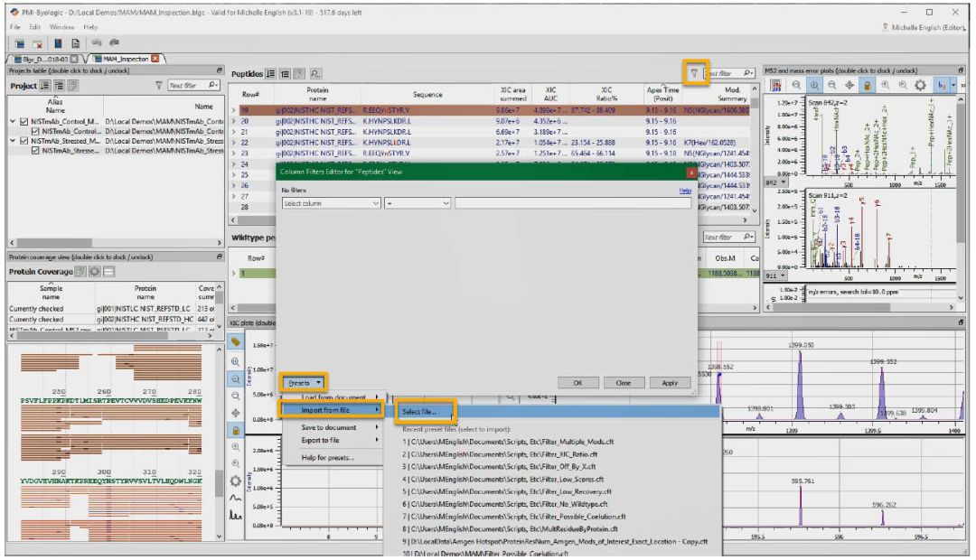The image size is (976, 560).
Task: Click the lock icon in MS2 plots toolbar
Action: [867, 85]
